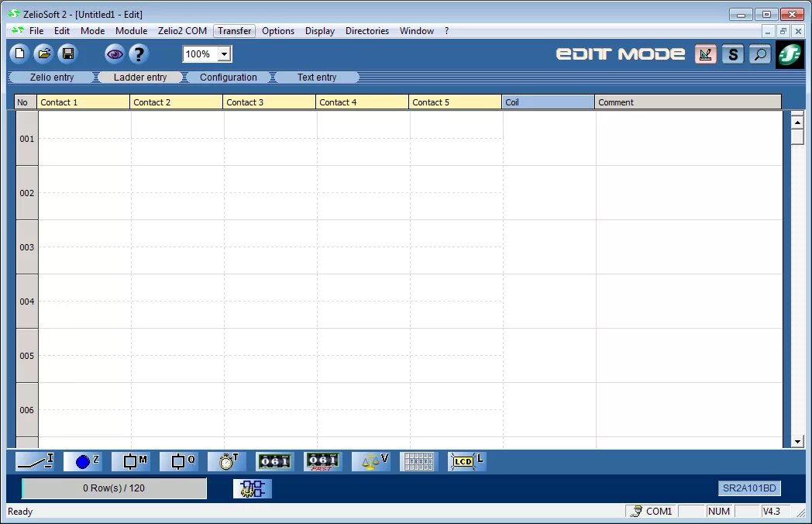Click Contact 3 column header

point(270,102)
